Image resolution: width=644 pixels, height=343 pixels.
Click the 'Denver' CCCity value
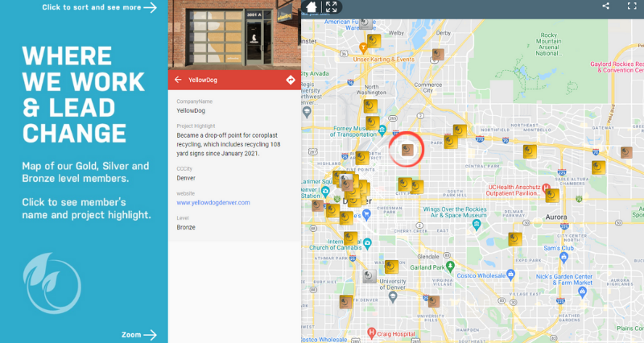point(186,178)
